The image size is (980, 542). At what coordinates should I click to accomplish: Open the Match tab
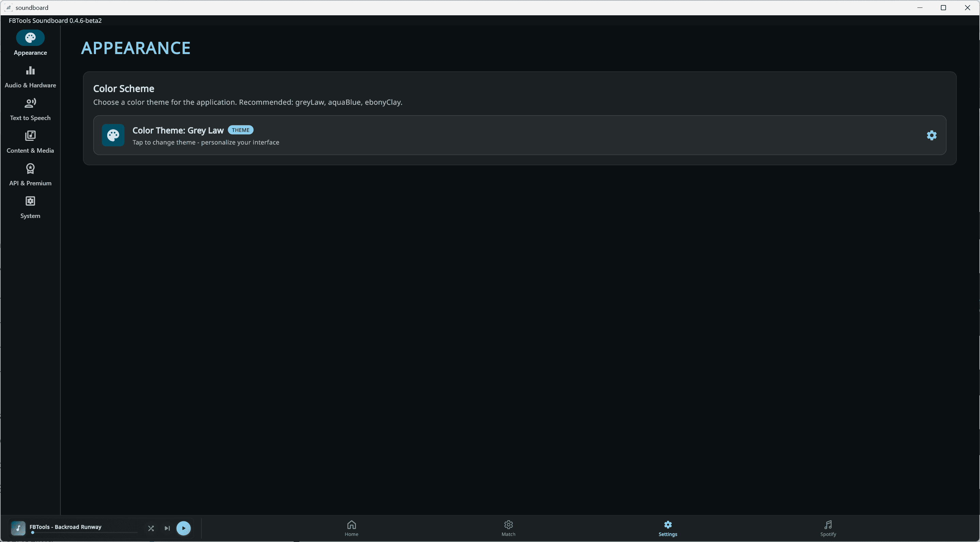pyautogui.click(x=508, y=528)
